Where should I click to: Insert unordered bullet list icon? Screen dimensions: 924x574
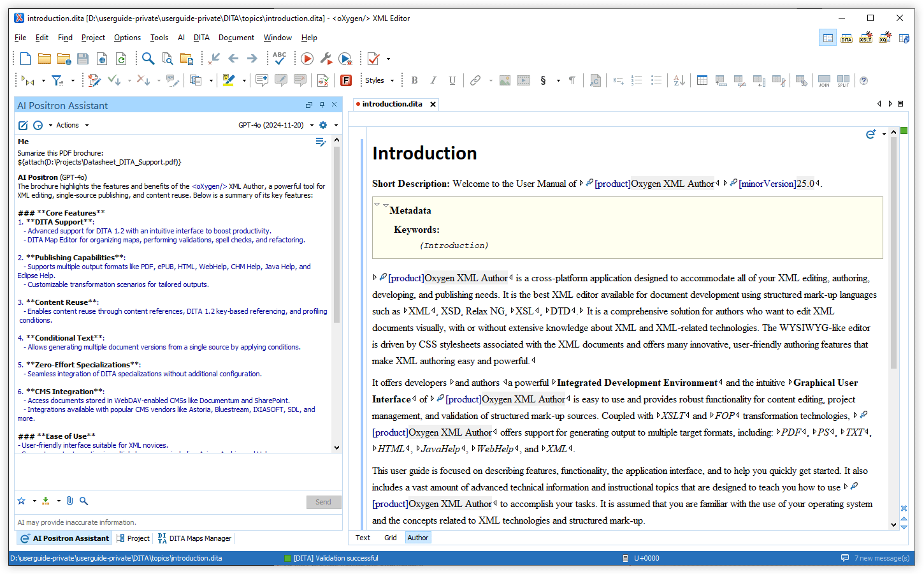(x=656, y=80)
